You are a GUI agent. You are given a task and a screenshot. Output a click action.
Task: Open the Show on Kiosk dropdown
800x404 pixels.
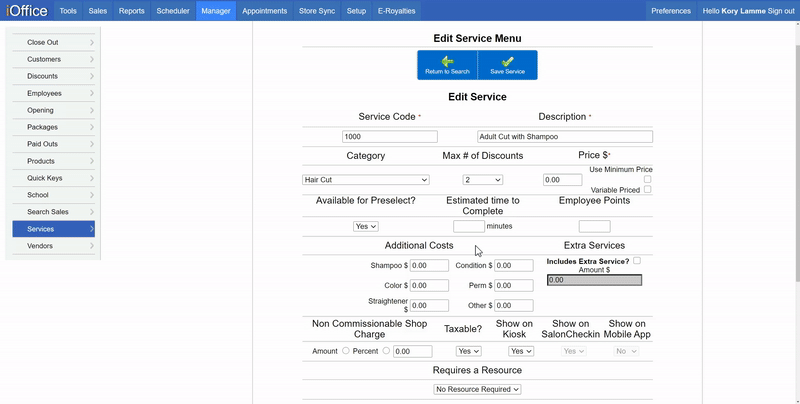[x=521, y=351]
